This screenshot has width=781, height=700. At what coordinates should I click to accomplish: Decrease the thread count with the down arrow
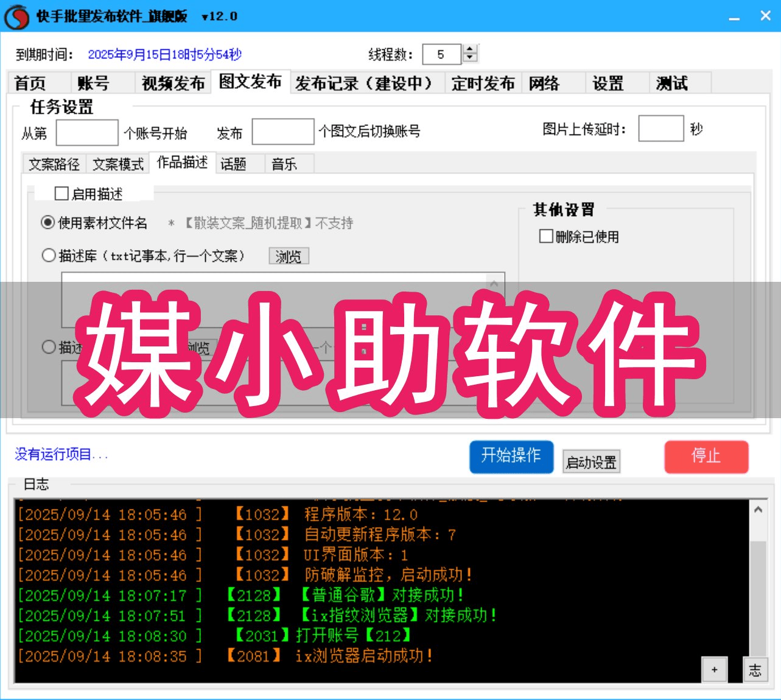coord(470,58)
